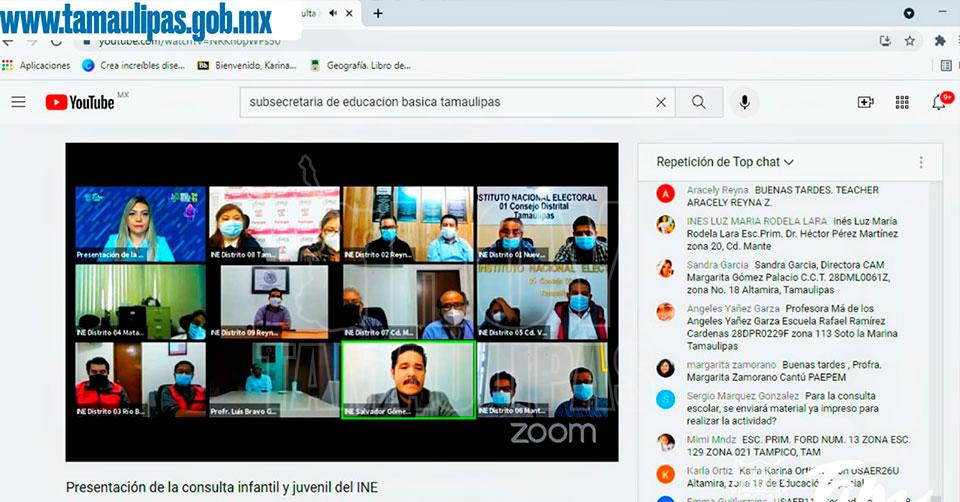This screenshot has height=502, width=960.
Task: Open the browser extensions puzzle icon
Action: pyautogui.click(x=939, y=41)
